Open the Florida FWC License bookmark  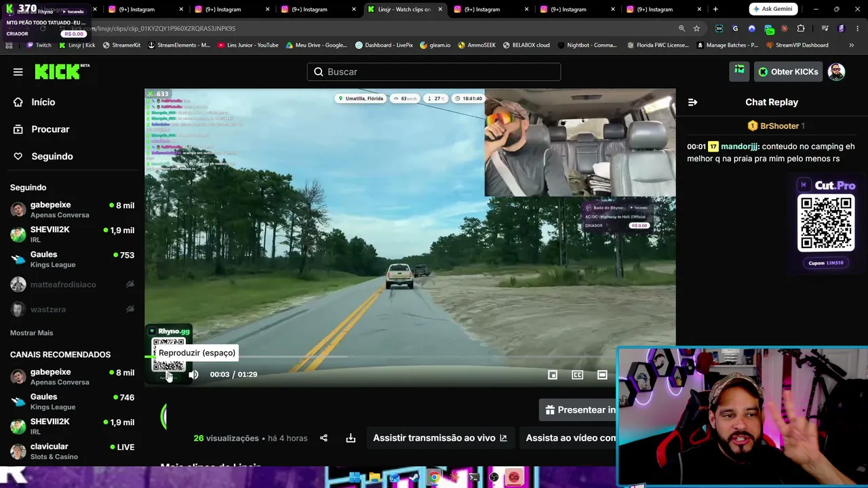point(658,45)
